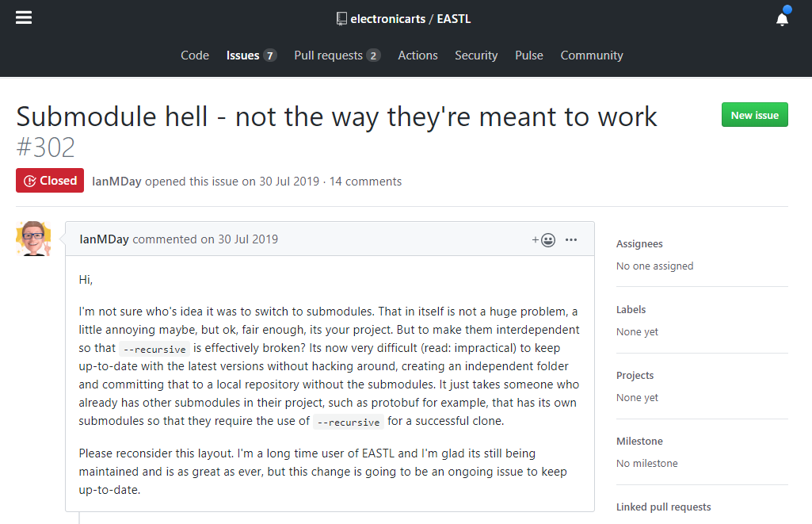Open IanMDay author link in comment header
Image resolution: width=812 pixels, height=524 pixels.
point(104,239)
